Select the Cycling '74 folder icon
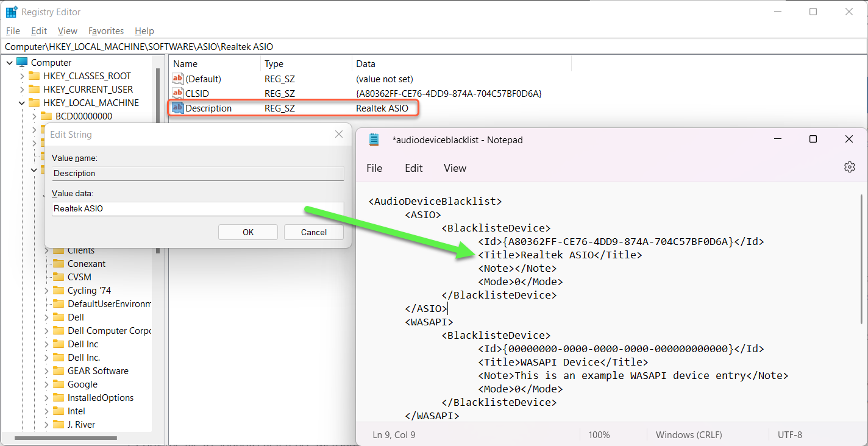 point(59,291)
